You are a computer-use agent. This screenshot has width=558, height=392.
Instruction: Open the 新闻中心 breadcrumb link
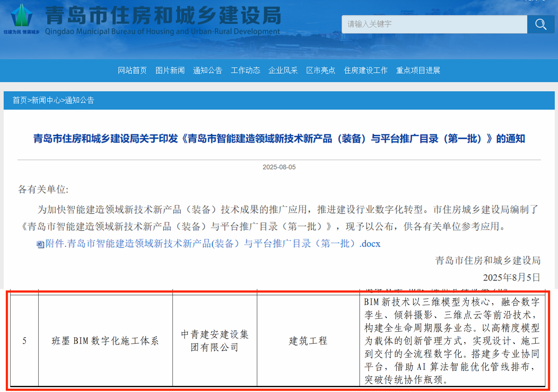(x=46, y=100)
